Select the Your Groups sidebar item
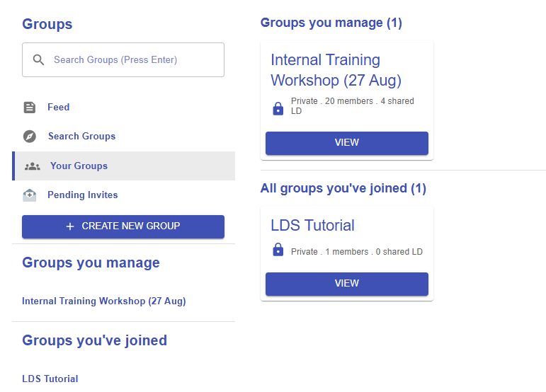The height and width of the screenshot is (392, 546). 79,166
